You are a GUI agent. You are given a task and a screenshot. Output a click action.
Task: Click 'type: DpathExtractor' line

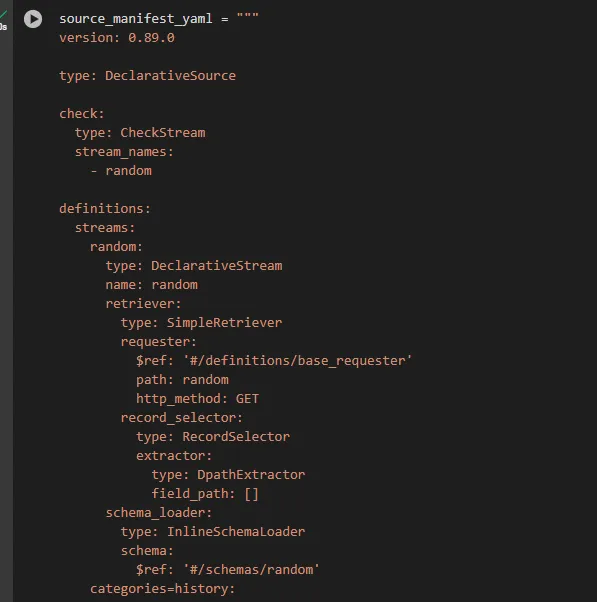228,475
